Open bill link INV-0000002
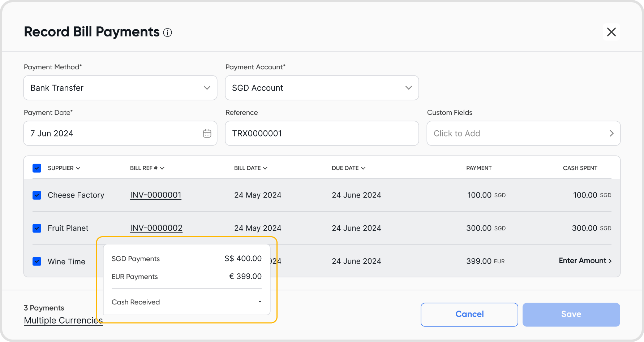Screen dimensions: 644x342 pos(156,228)
